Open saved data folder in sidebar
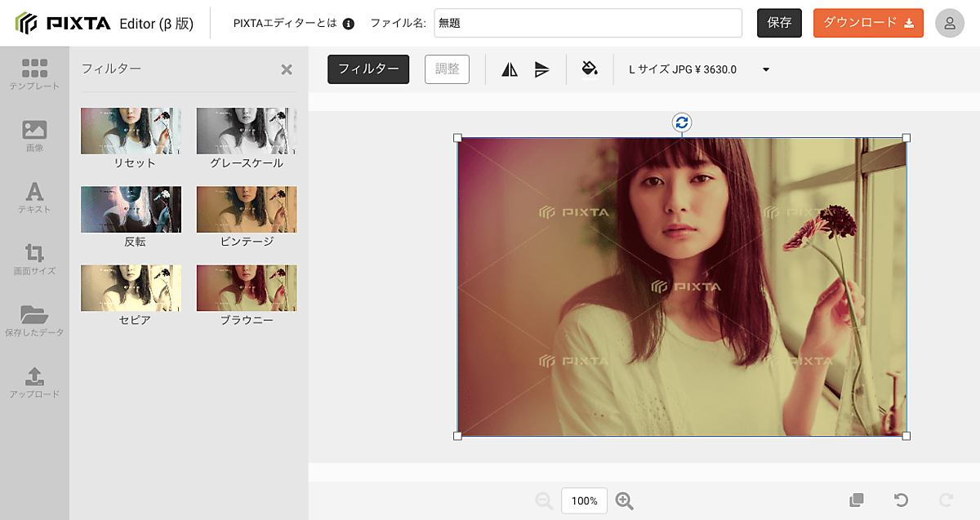This screenshot has height=520, width=980. click(34, 321)
